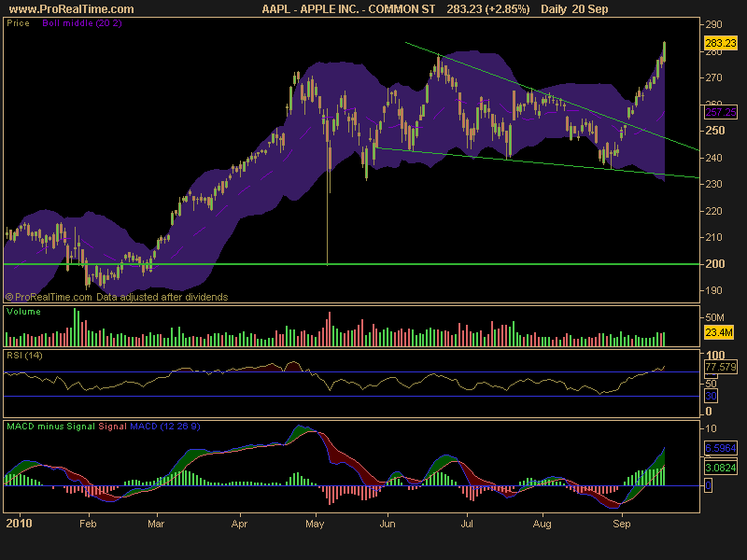This screenshot has width=747, height=560.
Task: Click the Feb marker on time axis
Action: click(88, 524)
